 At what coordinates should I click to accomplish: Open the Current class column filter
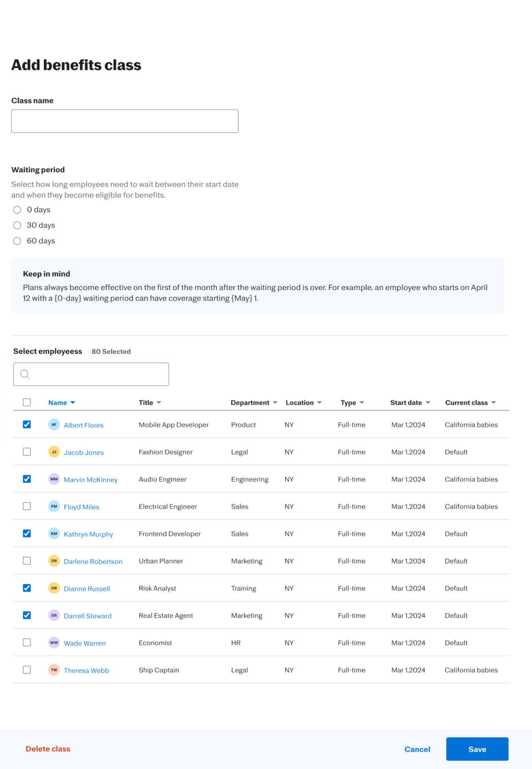[494, 403]
